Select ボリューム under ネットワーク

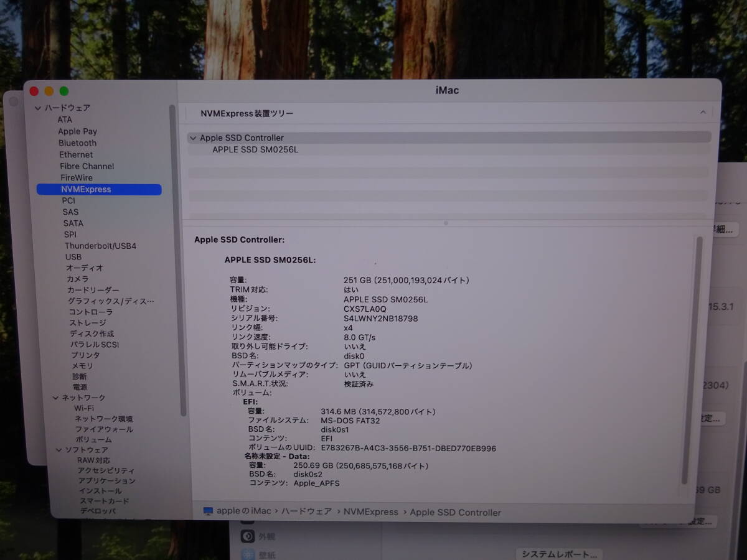pyautogui.click(x=94, y=439)
